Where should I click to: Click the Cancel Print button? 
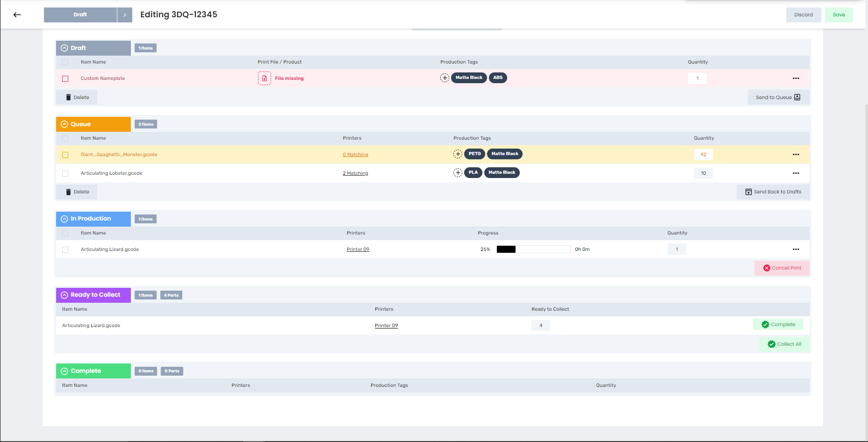(782, 268)
